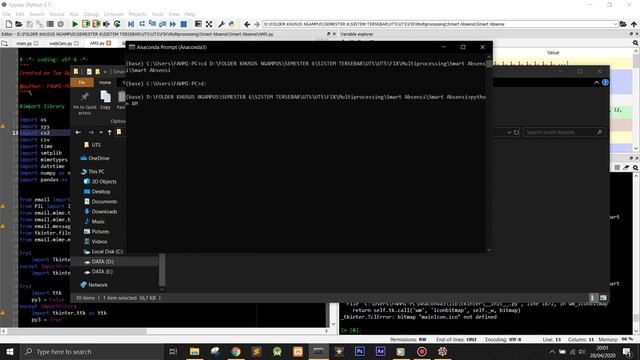Viewport: 640px width, 360px height.
Task: Open the Help menu in Spyder
Action: tap(190, 14)
